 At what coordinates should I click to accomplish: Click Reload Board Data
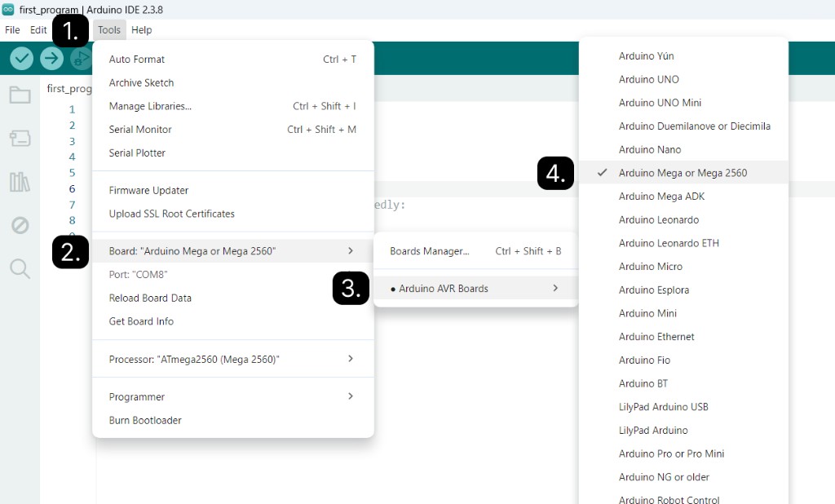point(232,298)
